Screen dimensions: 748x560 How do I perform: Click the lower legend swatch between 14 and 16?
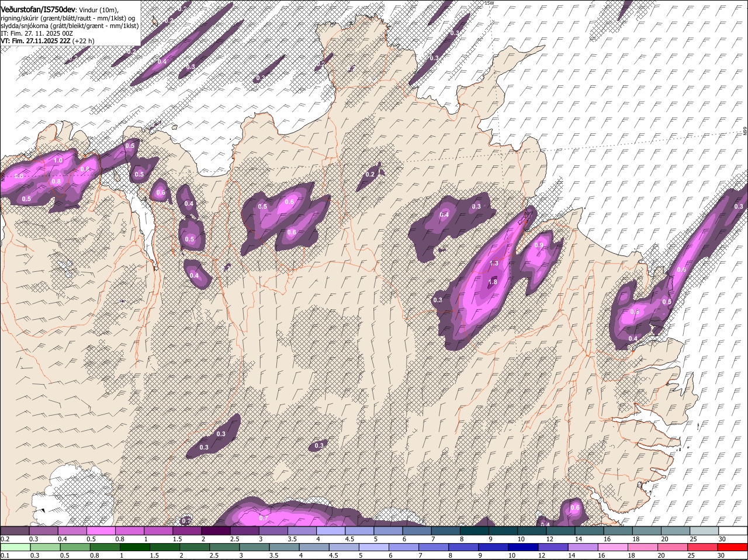tap(583, 548)
